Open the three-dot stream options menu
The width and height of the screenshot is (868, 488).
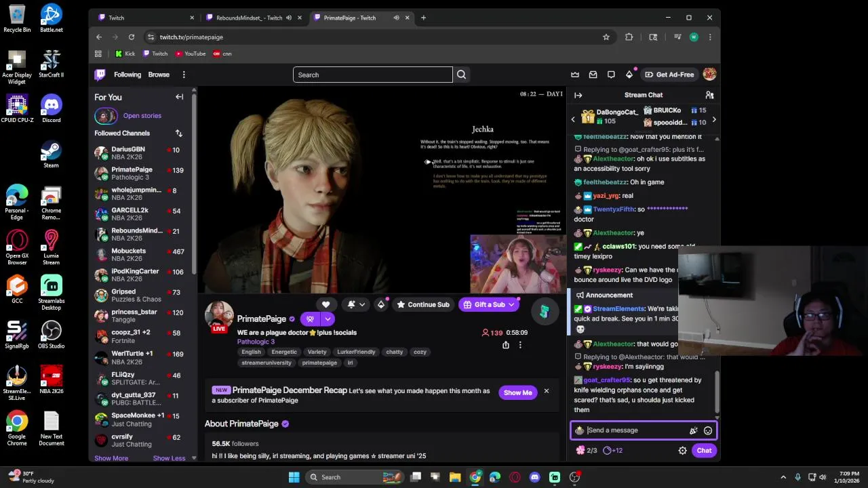pos(520,345)
